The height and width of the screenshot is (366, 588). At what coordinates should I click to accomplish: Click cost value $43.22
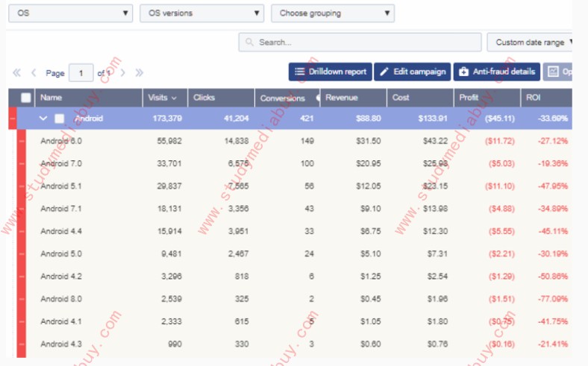[435, 141]
